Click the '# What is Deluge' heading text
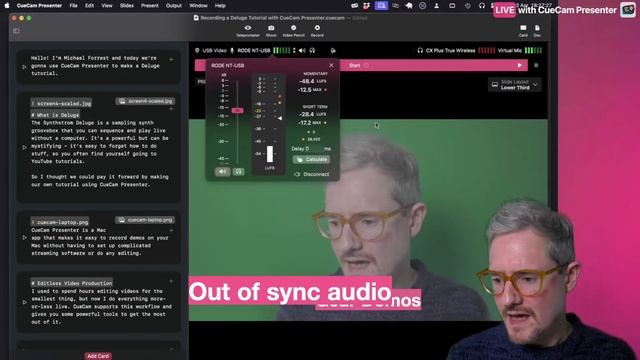 click(x=55, y=115)
